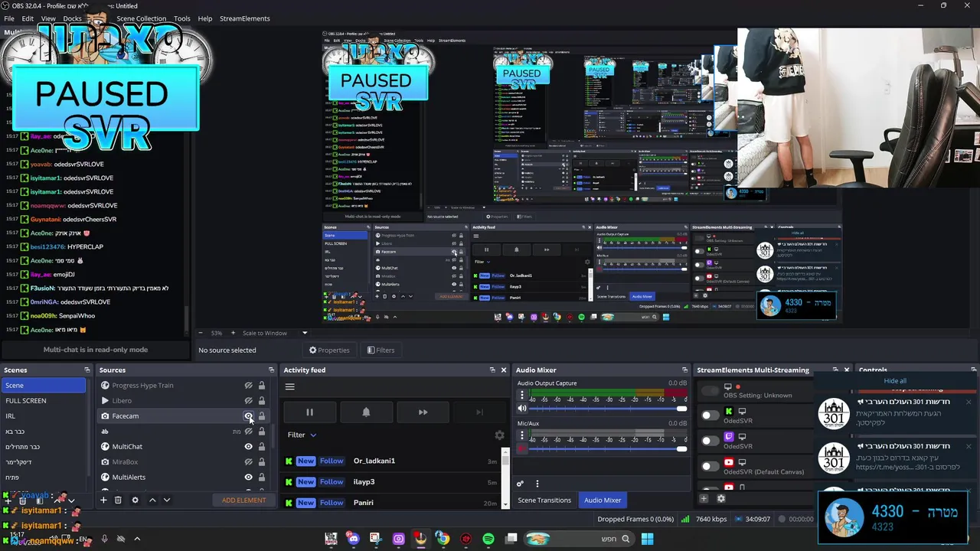Open Audio Output Capture three-dot menu
Screen dimensions: 980x551
click(x=522, y=396)
